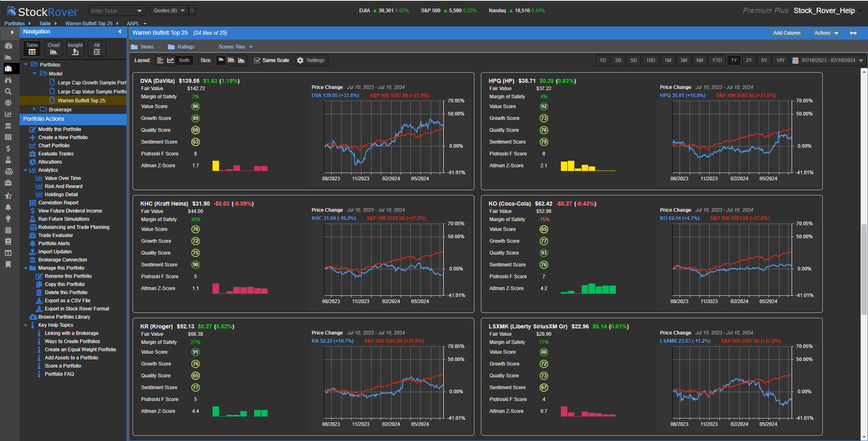The image size is (868, 441).
Task: Click the bookmark icon at sidebar bottom
Action: pos(8,264)
